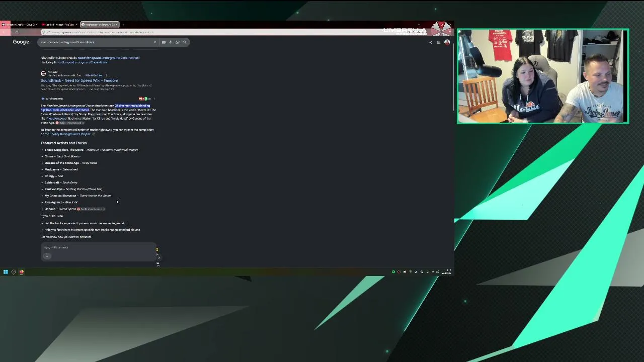644x362 pixels.
Task: Click the Featured Artists and Tracks heading
Action: pyautogui.click(x=64, y=143)
